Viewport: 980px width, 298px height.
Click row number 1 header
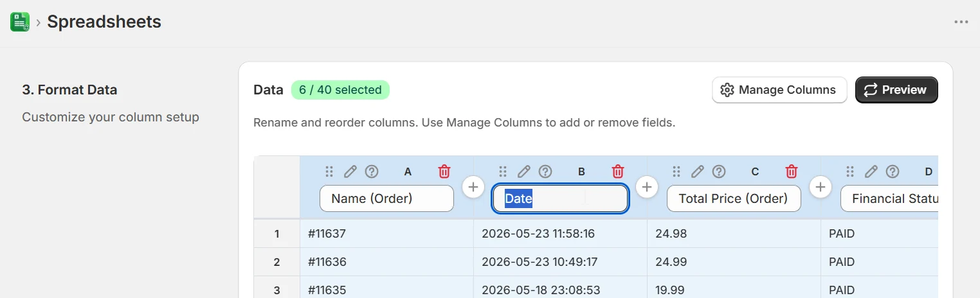277,234
